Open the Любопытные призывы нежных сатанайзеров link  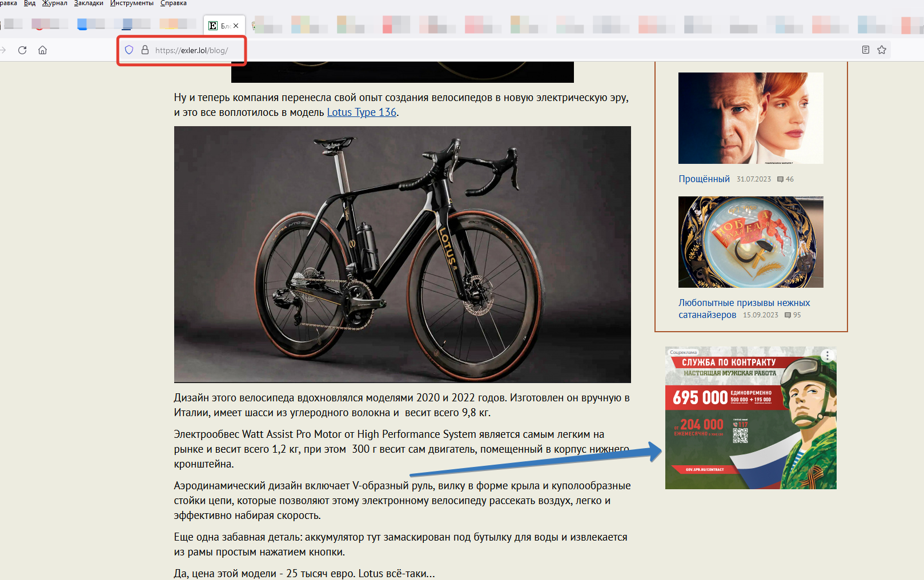(744, 303)
